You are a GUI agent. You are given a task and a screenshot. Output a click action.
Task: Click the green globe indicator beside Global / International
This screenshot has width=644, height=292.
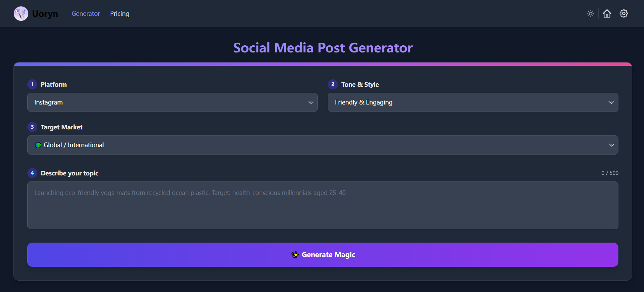click(x=38, y=145)
